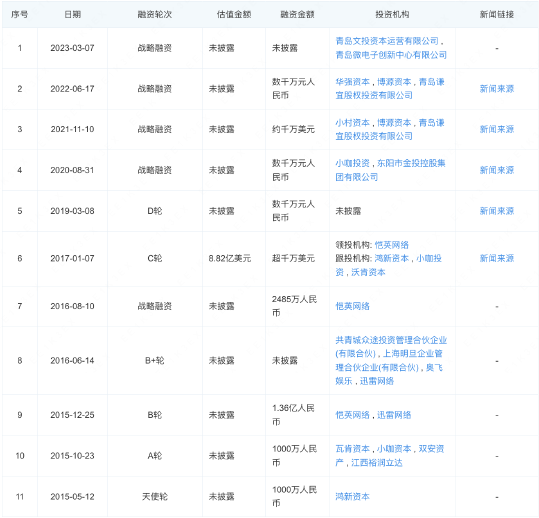The height and width of the screenshot is (518, 539).
Task: Select date cell 2017-01-07
Action: 72,258
